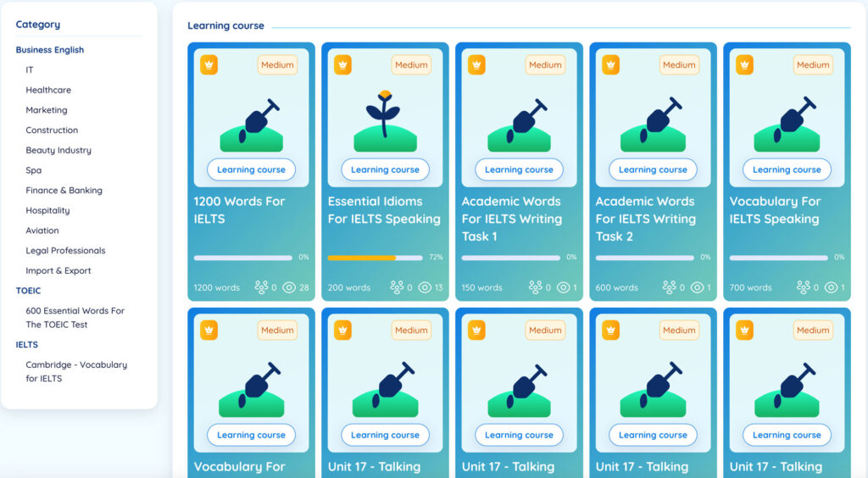This screenshot has height=478, width=868.
Task: Click '700 words' count text
Action: pyautogui.click(x=751, y=287)
